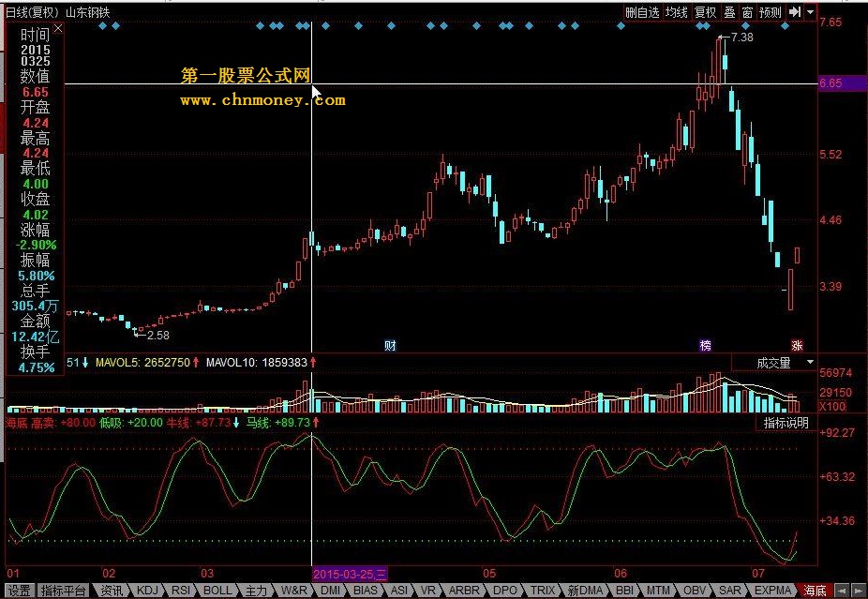
Task: Select the ASI indicator tab
Action: point(399,591)
